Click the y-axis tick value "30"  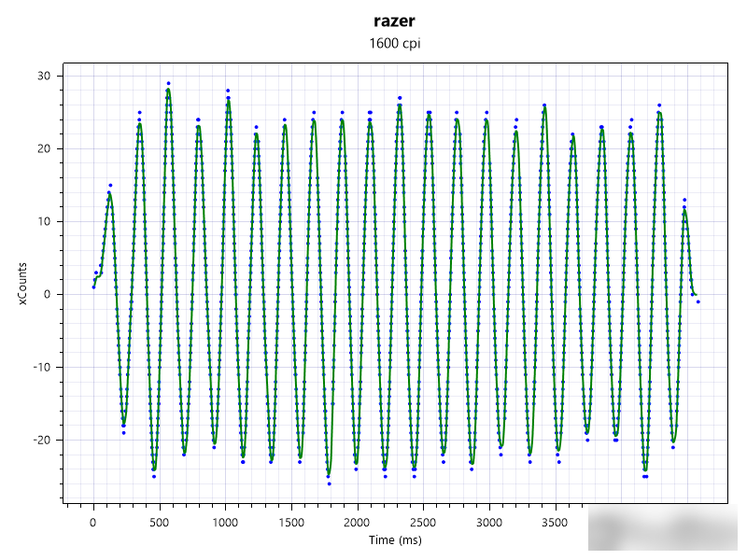44,77
